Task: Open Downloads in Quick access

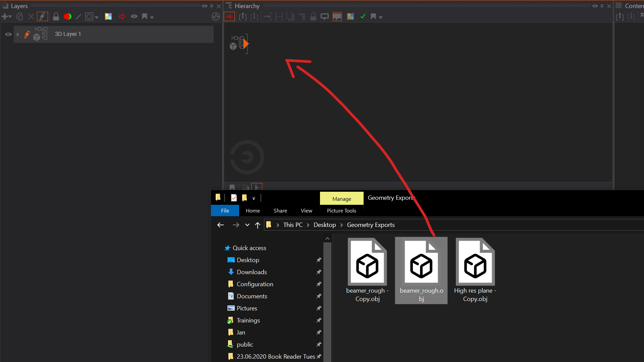Action: click(252, 272)
